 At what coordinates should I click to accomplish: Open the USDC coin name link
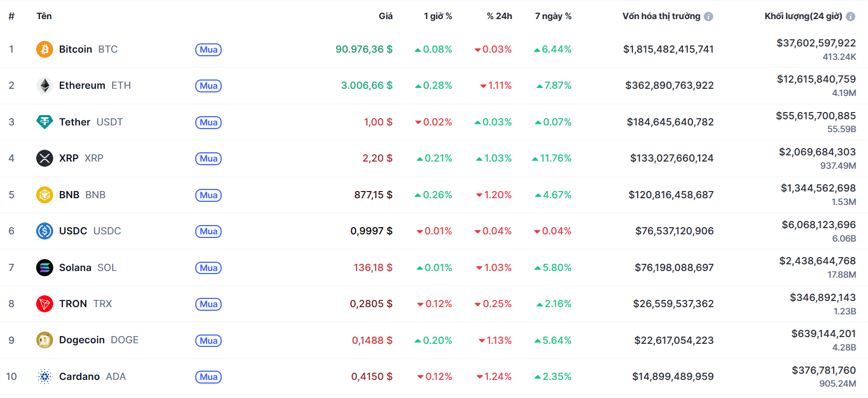coord(73,231)
